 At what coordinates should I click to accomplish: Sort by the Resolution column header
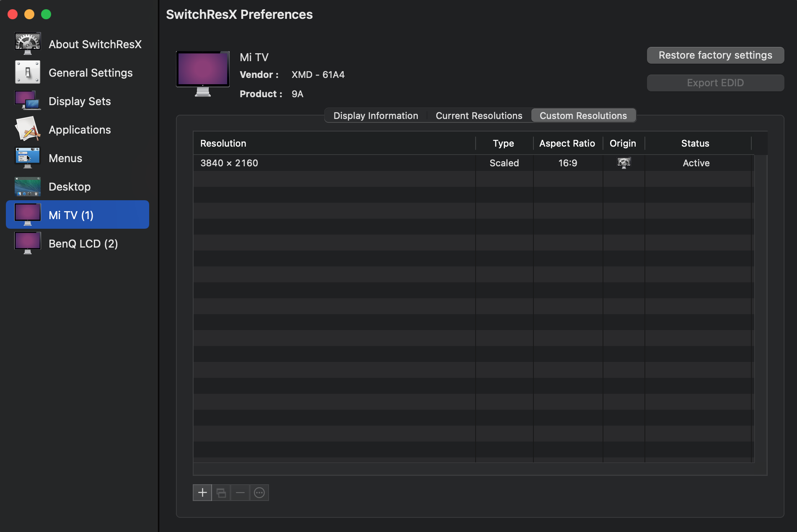coord(334,143)
